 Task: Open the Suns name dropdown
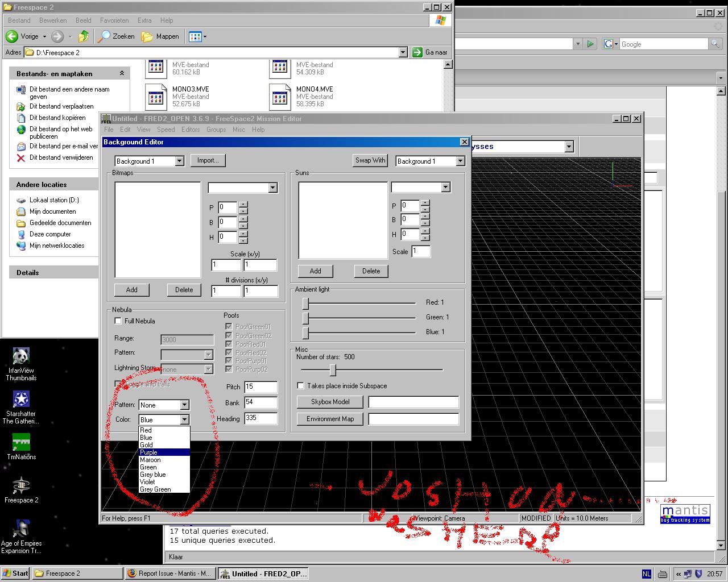445,187
